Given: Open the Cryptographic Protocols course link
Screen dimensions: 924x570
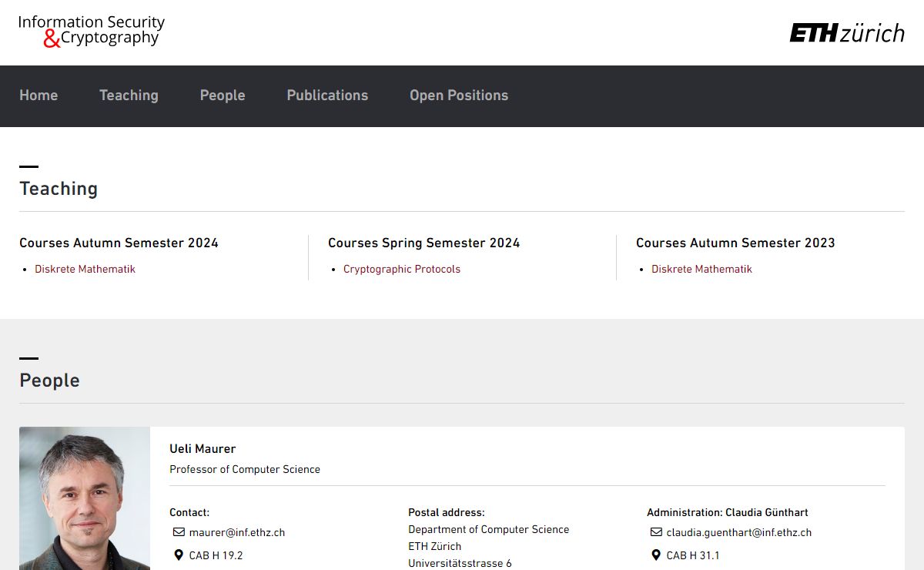Looking at the screenshot, I should 402,269.
